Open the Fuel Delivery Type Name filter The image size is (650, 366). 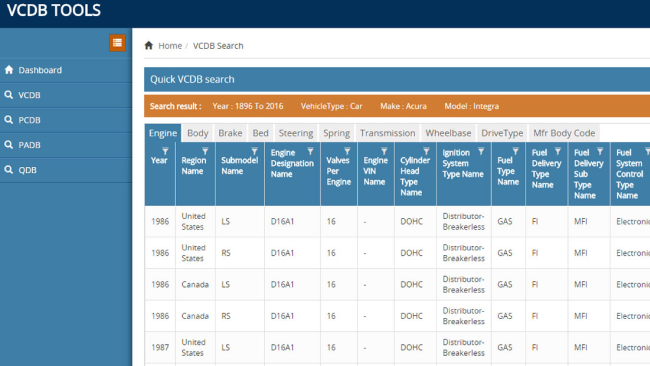point(558,151)
